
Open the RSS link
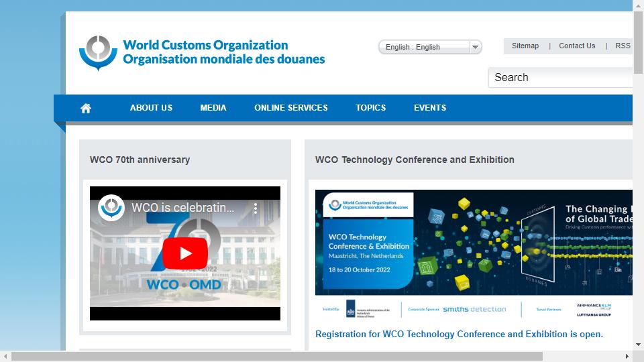(x=623, y=46)
